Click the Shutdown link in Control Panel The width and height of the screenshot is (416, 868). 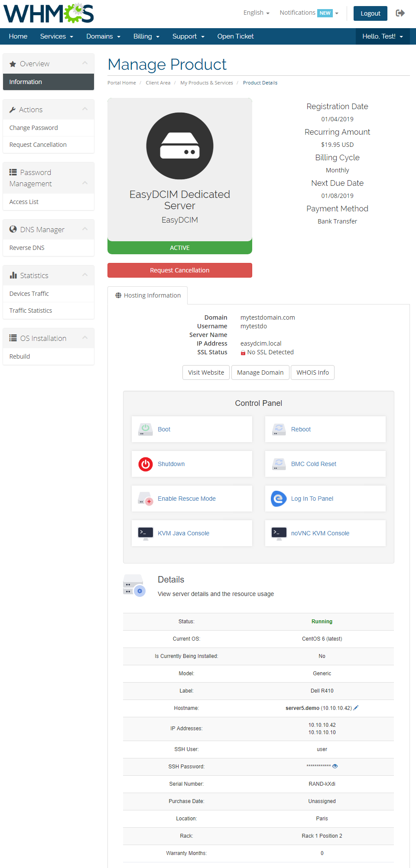coord(171,464)
